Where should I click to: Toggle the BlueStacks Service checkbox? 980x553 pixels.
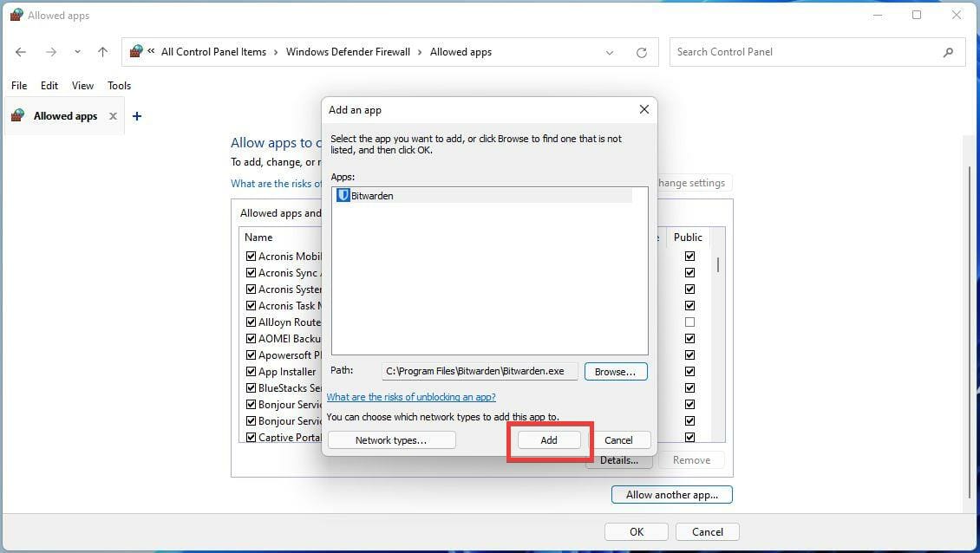[x=252, y=388]
